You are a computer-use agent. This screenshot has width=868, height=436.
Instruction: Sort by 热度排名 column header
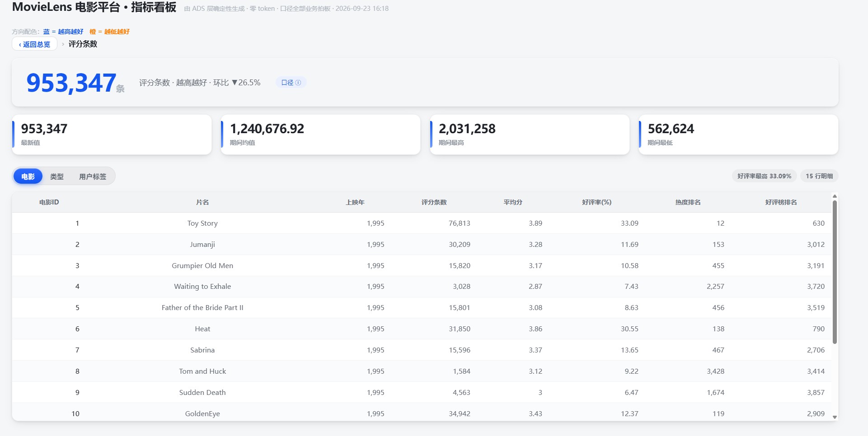click(688, 202)
